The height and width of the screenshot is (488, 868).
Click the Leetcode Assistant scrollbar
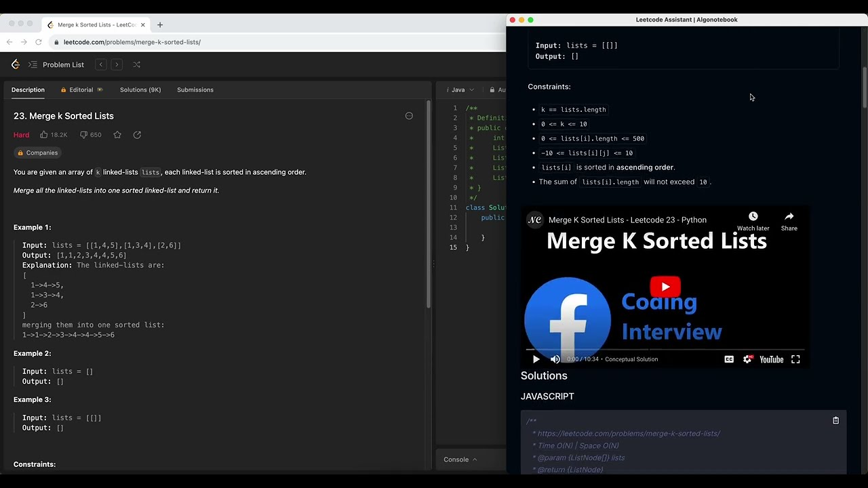[x=865, y=86]
